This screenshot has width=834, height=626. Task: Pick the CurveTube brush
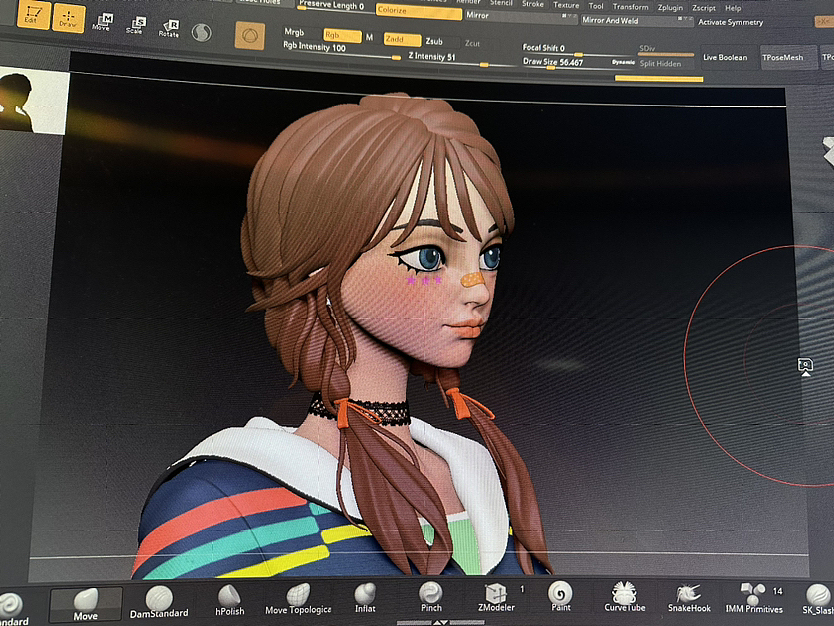[x=625, y=597]
